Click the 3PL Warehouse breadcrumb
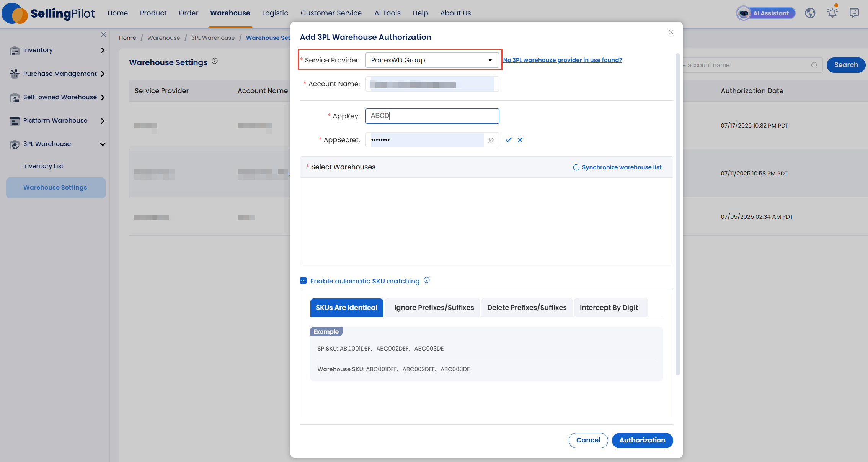868x462 pixels. pyautogui.click(x=213, y=38)
